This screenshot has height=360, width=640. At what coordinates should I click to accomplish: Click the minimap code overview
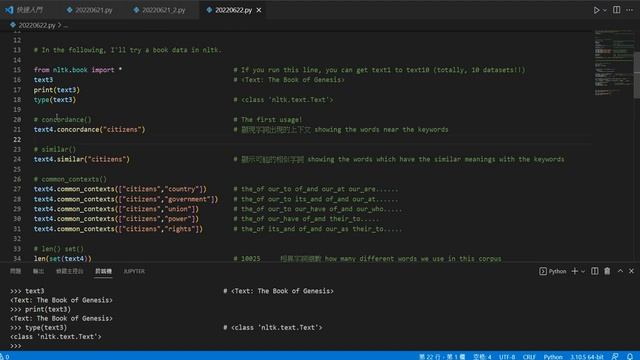click(x=613, y=63)
